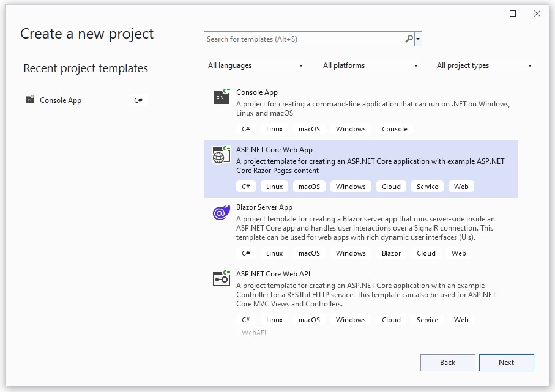Click the Console App template icon
The height and width of the screenshot is (392, 555).
(x=221, y=97)
